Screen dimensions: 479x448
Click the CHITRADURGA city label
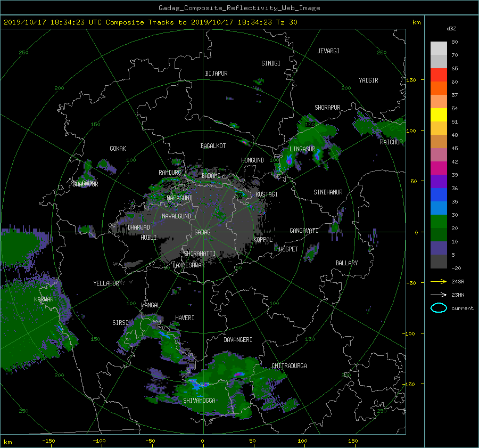coord(289,366)
